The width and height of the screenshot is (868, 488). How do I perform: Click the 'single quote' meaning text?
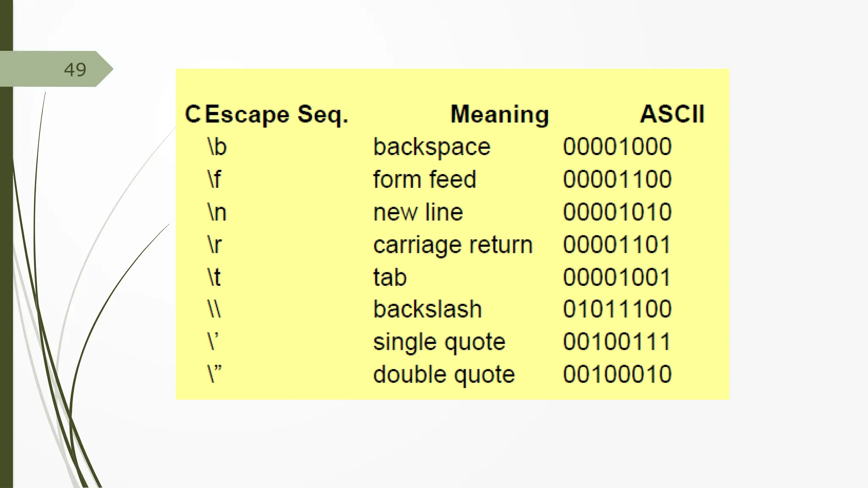pyautogui.click(x=439, y=342)
